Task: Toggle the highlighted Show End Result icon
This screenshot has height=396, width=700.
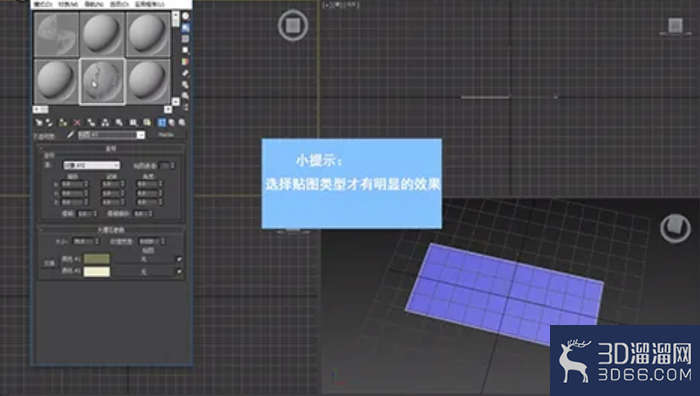Action: [162, 122]
